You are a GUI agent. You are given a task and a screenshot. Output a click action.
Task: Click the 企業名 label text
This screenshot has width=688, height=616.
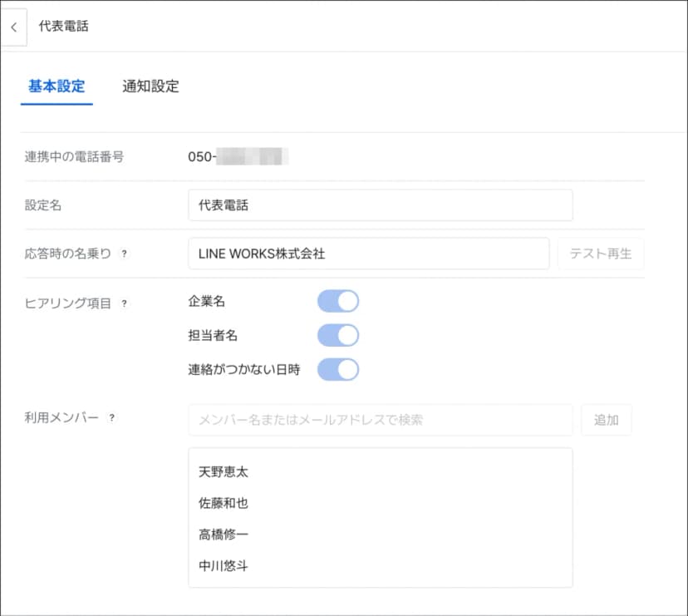(x=207, y=301)
